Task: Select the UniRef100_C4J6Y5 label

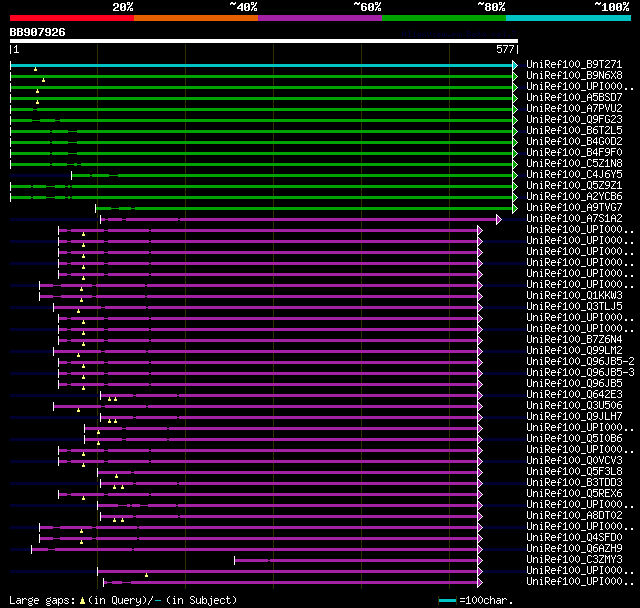Action: 574,175
